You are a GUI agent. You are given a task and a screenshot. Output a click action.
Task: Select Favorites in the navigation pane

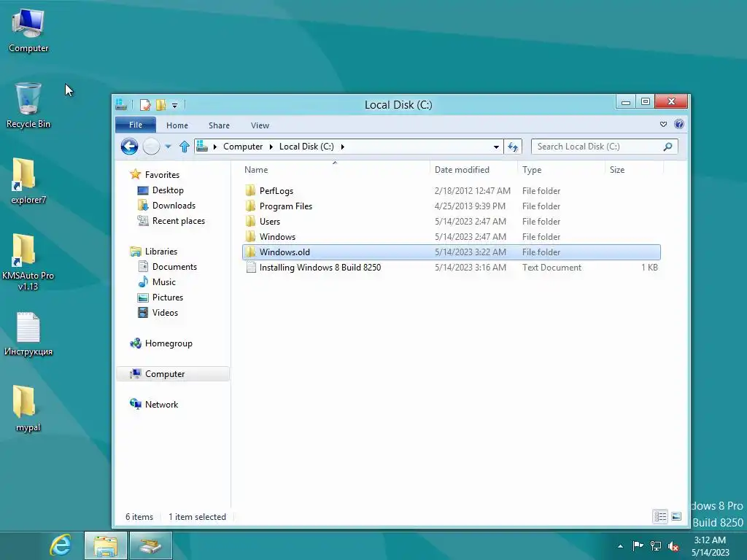click(x=162, y=175)
